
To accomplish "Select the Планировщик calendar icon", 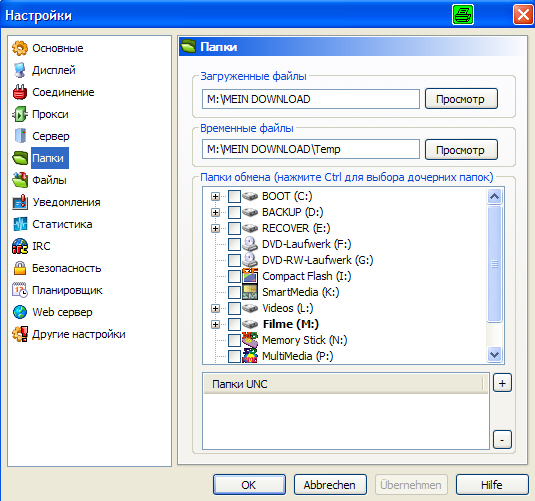I will coord(20,290).
